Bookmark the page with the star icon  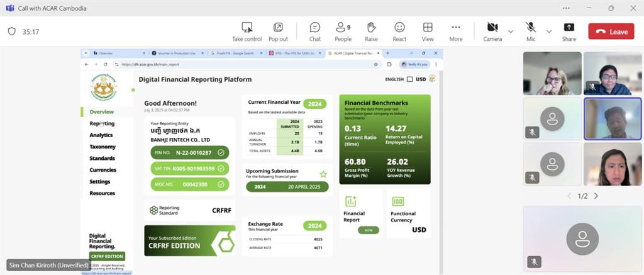click(375, 65)
